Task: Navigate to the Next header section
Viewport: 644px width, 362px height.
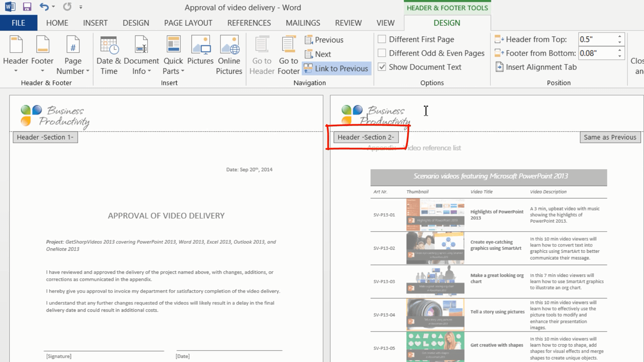Action: point(319,54)
